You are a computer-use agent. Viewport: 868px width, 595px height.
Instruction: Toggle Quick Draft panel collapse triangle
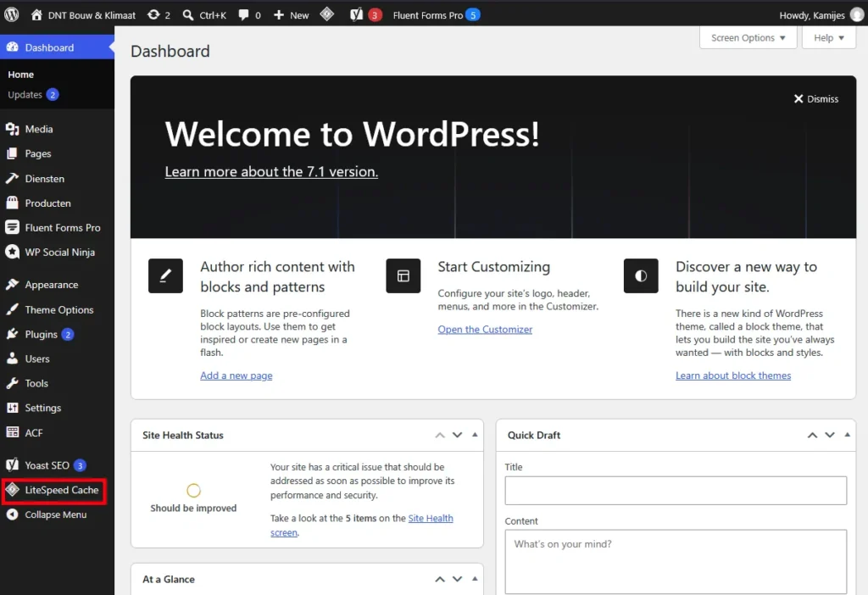[x=848, y=435]
